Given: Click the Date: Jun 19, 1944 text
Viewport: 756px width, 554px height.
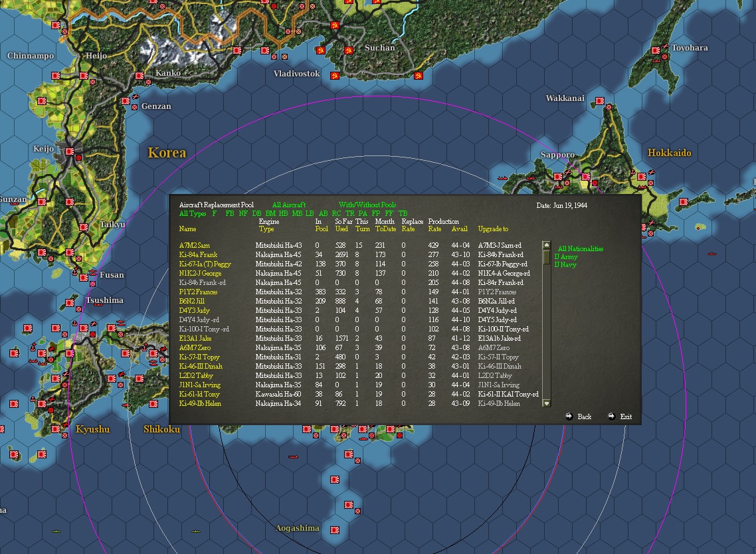Looking at the screenshot, I should tap(562, 205).
